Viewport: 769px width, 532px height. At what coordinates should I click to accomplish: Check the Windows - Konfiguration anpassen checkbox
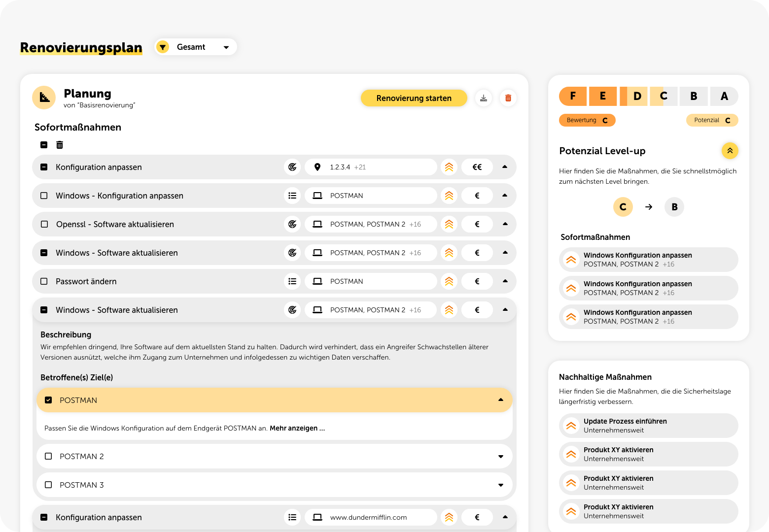[44, 196]
